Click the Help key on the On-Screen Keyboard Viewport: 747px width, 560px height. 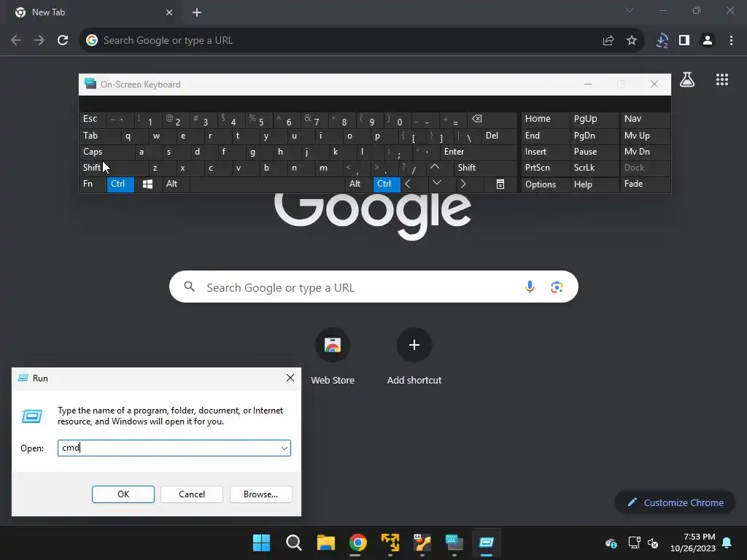[x=595, y=184]
